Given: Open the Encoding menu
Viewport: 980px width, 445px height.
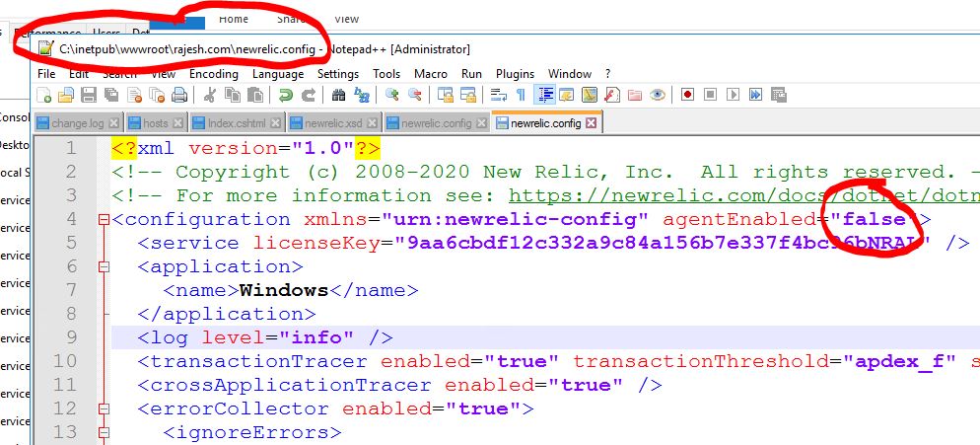Looking at the screenshot, I should pyautogui.click(x=213, y=74).
